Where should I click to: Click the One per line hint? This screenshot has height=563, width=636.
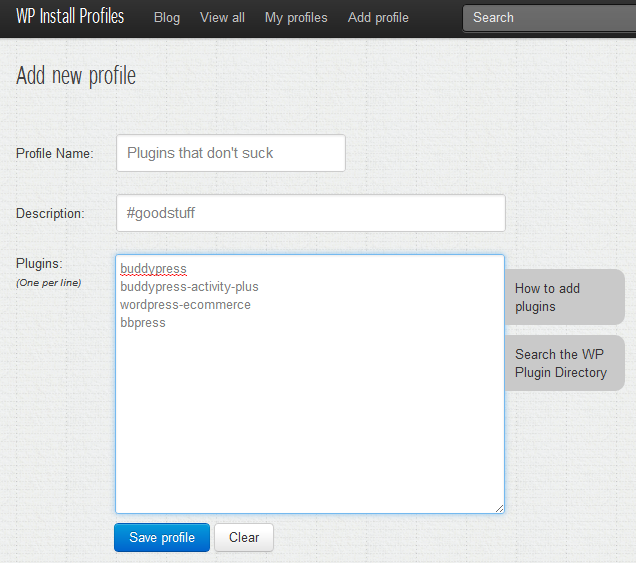[x=49, y=283]
